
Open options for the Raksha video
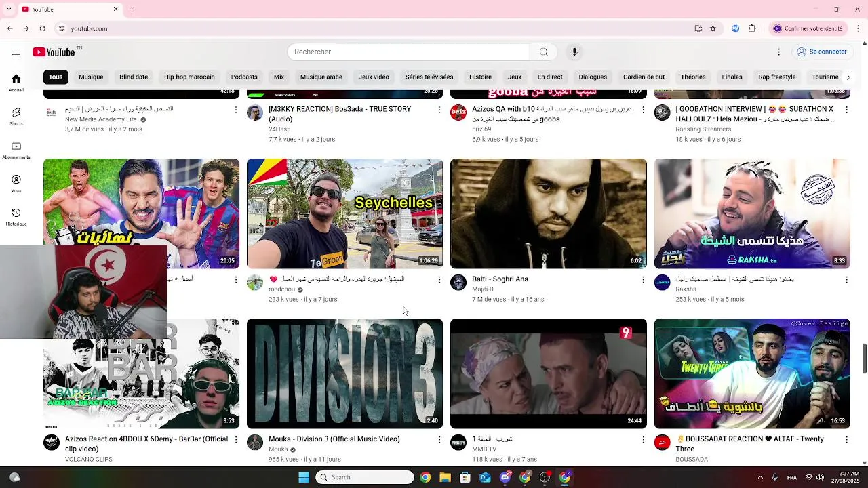tap(846, 279)
